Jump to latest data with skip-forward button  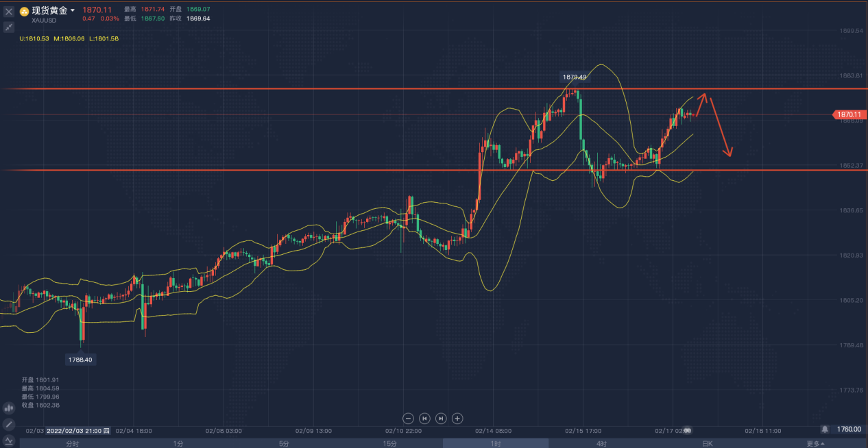(x=441, y=418)
